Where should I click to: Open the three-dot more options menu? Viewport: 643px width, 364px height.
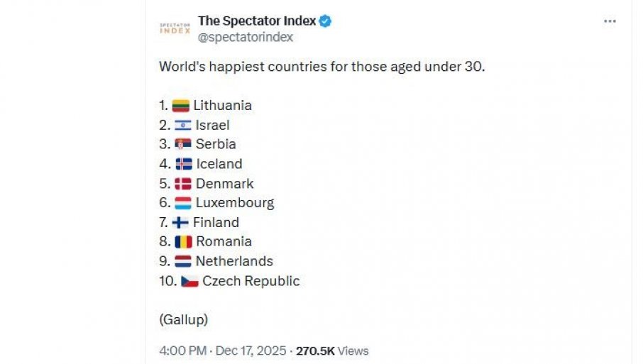click(610, 21)
